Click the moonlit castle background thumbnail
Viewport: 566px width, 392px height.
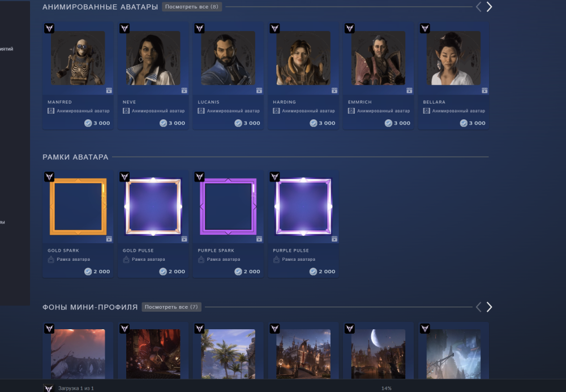378,354
